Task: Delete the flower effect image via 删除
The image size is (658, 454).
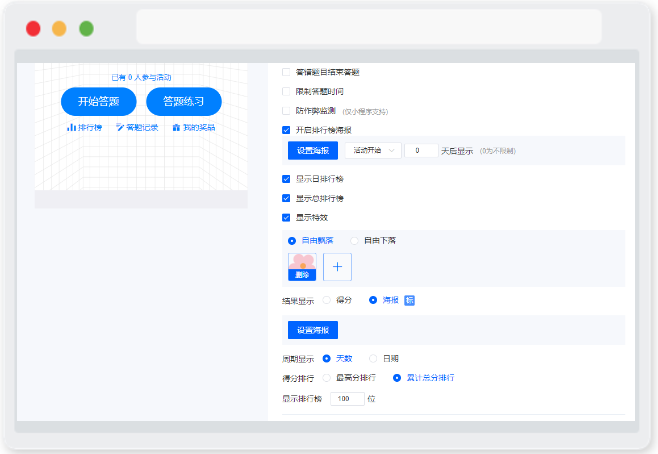Action: [302, 275]
